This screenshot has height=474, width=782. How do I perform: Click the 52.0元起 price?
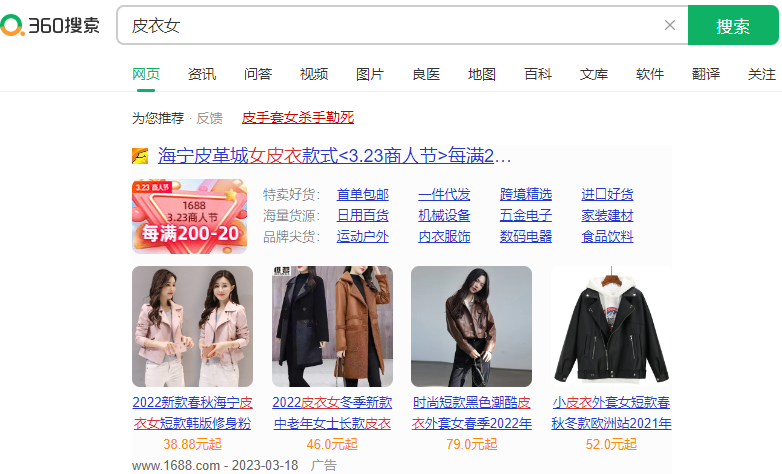(x=611, y=444)
